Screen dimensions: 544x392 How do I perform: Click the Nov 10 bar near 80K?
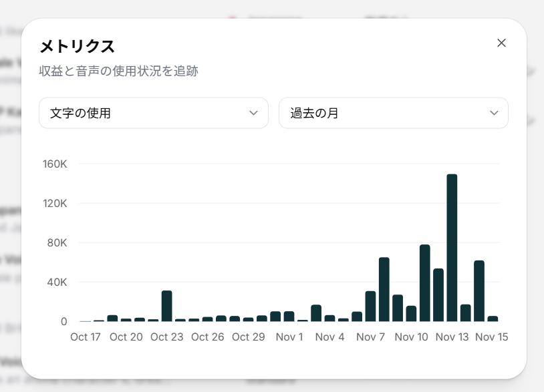424,283
